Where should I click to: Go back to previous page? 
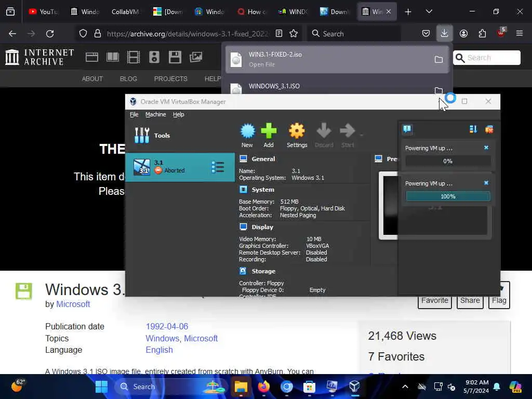(x=12, y=33)
